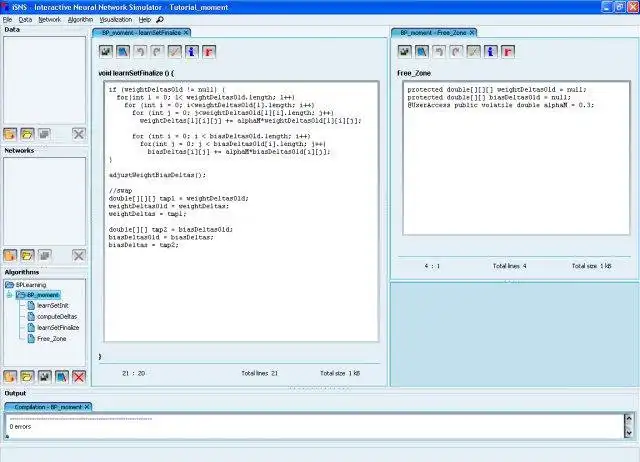This screenshot has height=462, width=640.
Task: Click red delete icon under Algorithms panel
Action: click(x=79, y=376)
